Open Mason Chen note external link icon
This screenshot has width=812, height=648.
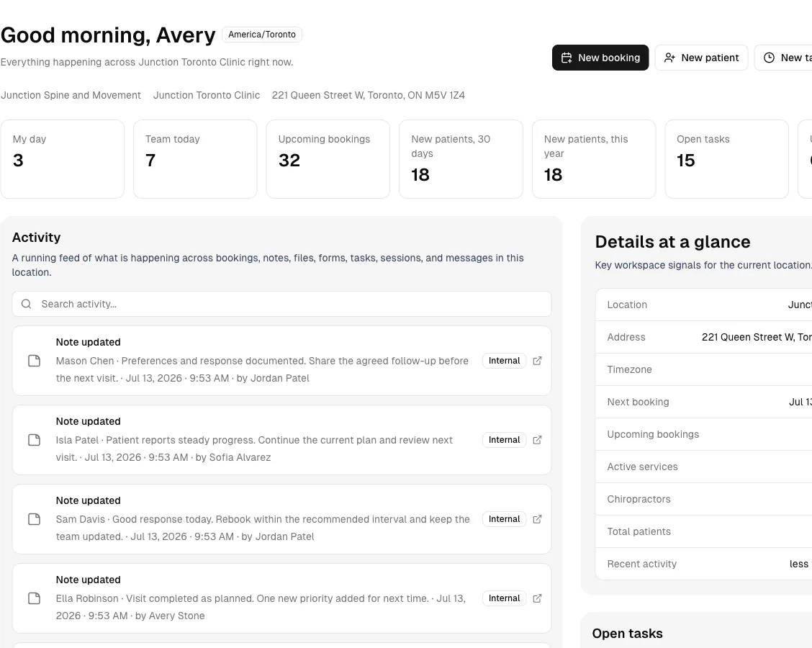click(x=537, y=361)
